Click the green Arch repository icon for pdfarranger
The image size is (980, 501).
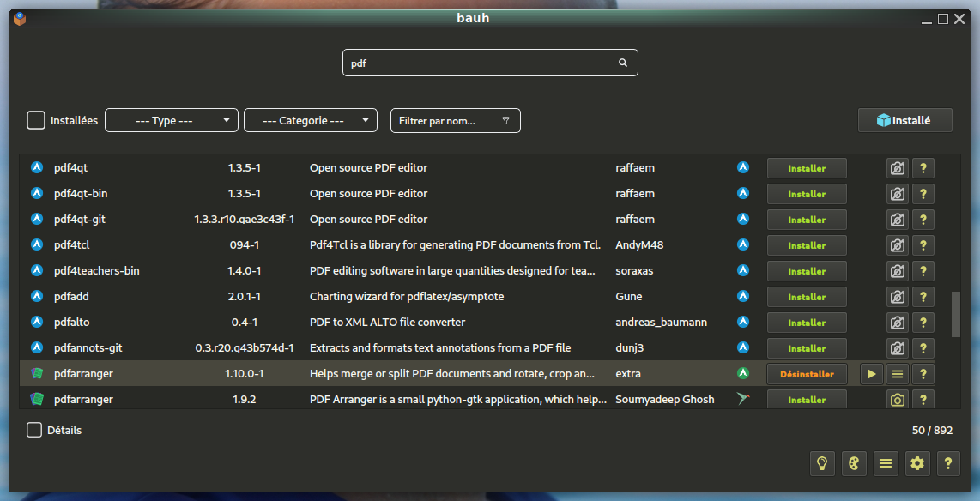742,373
